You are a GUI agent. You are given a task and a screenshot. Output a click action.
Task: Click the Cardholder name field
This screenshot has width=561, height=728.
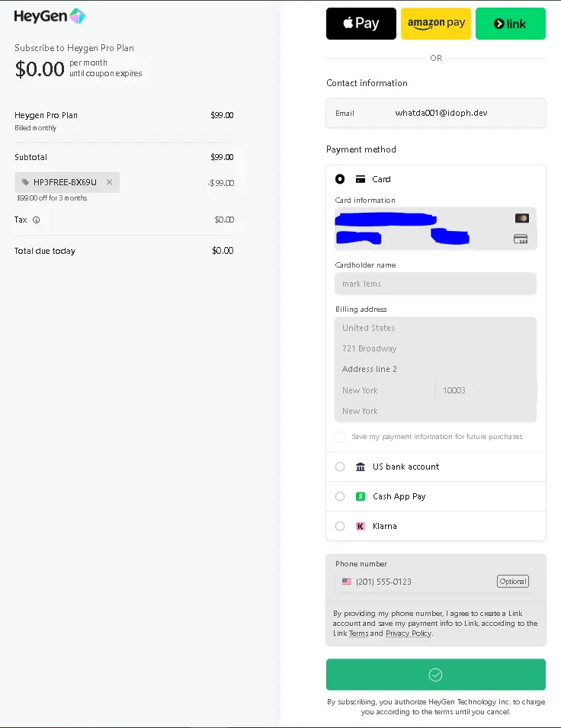point(435,284)
